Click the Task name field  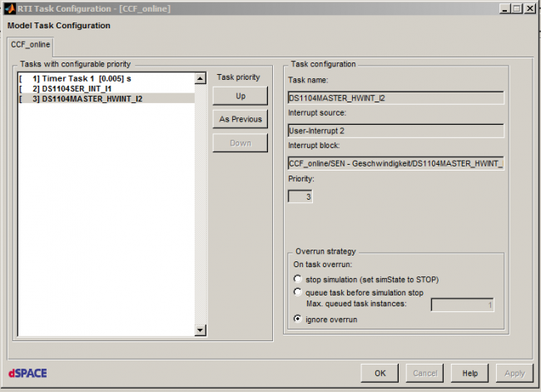pos(395,97)
